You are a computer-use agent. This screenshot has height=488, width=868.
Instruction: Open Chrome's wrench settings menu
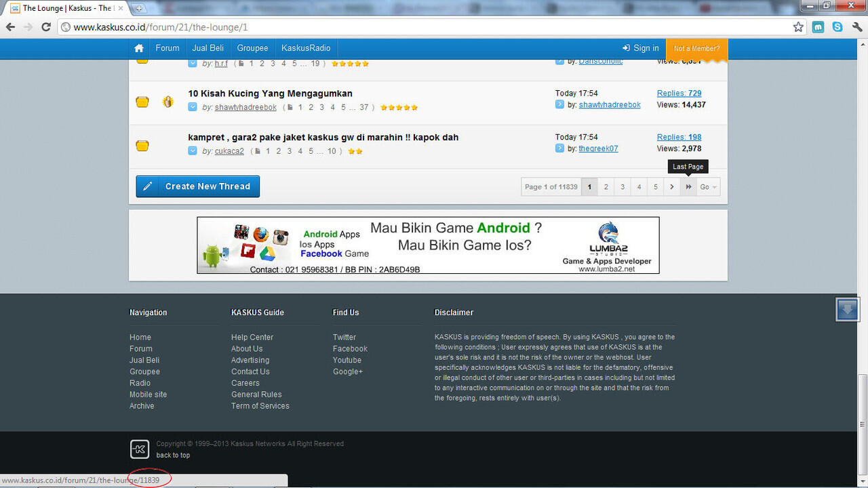(x=856, y=27)
